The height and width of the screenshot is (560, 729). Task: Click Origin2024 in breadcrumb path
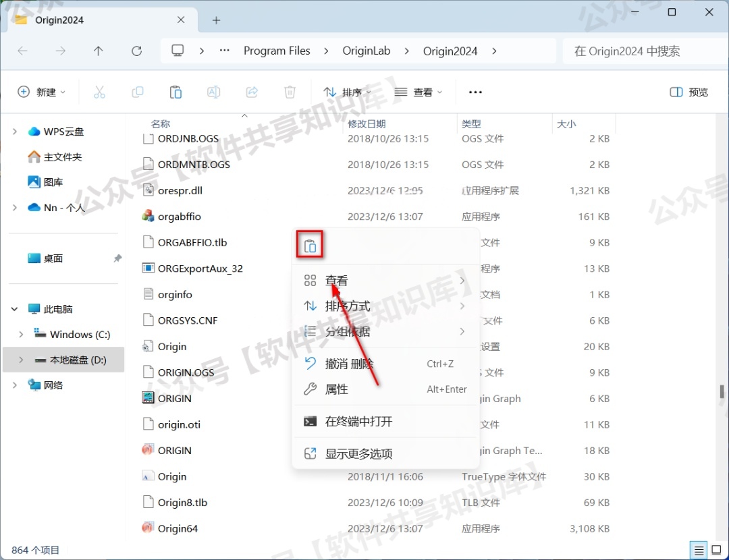(450, 51)
